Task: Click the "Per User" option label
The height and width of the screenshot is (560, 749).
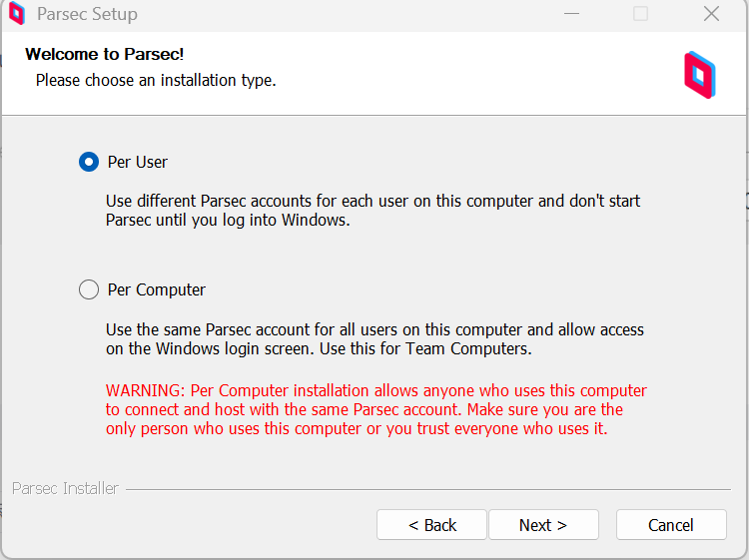Action: 138,162
